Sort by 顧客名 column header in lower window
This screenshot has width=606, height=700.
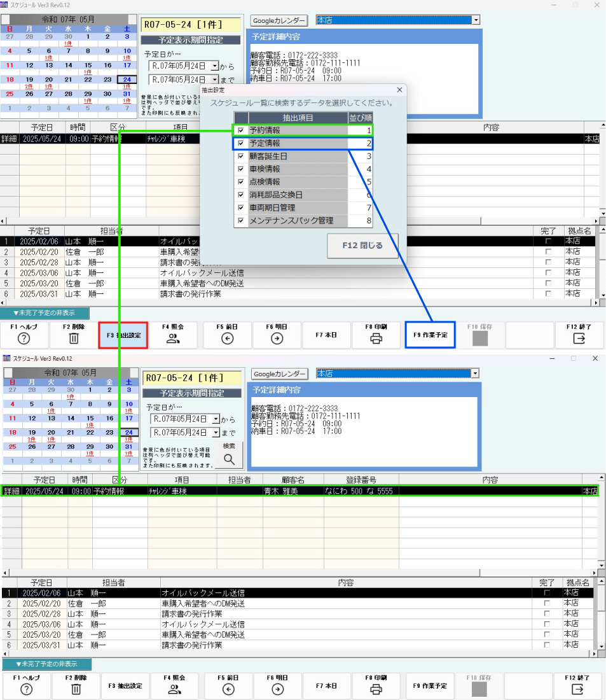[x=293, y=480]
